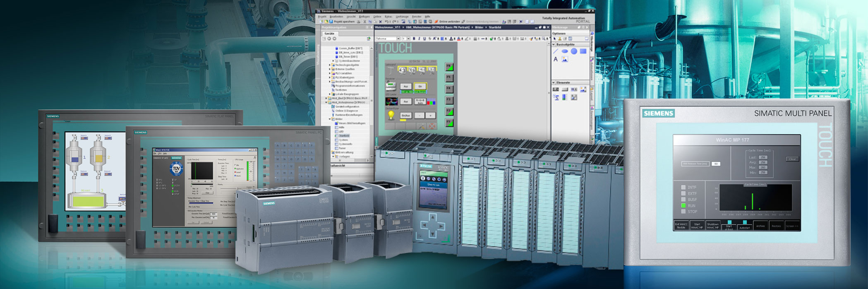Select the Rectangle tool in Basisobjekte
The height and width of the screenshot is (289, 868).
[583, 51]
